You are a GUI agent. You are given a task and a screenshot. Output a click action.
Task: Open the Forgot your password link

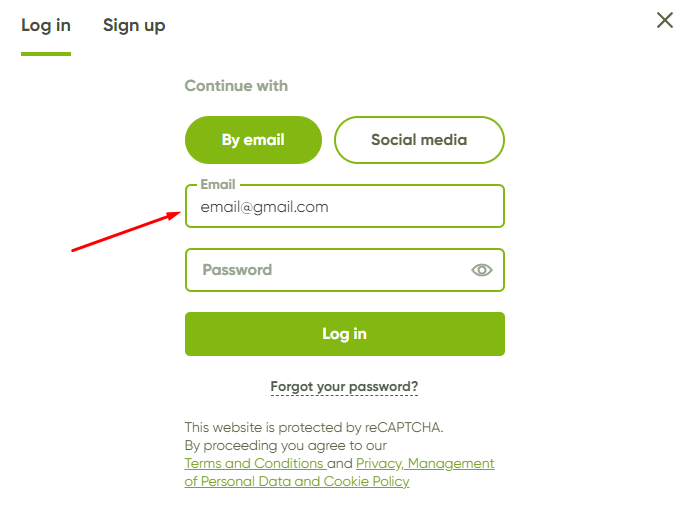[x=344, y=387]
